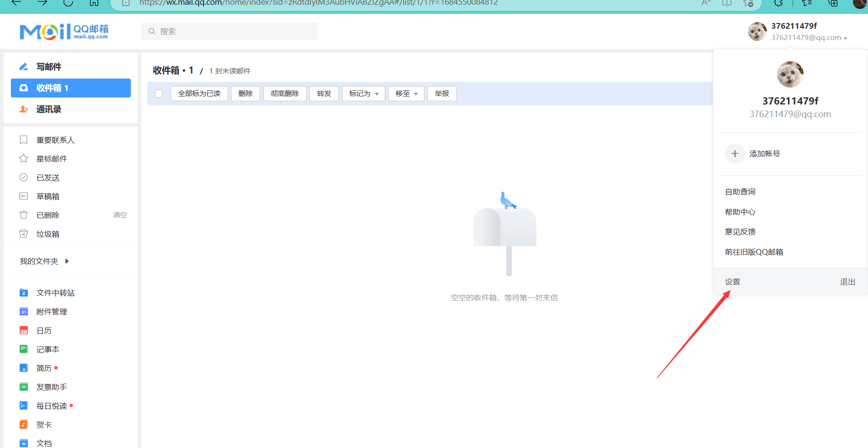The height and width of the screenshot is (448, 868).
Task: Click 清空 next to 已删除
Action: pyautogui.click(x=120, y=215)
